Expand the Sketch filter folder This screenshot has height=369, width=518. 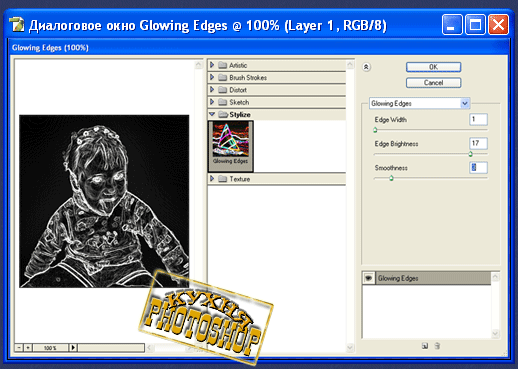pyautogui.click(x=212, y=102)
